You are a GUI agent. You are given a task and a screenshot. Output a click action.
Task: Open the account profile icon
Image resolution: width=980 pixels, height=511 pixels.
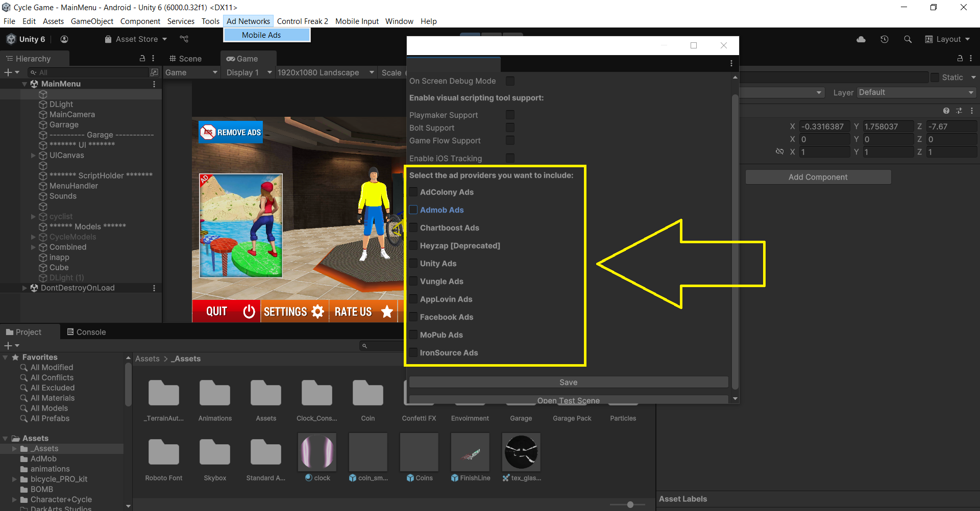(64, 39)
